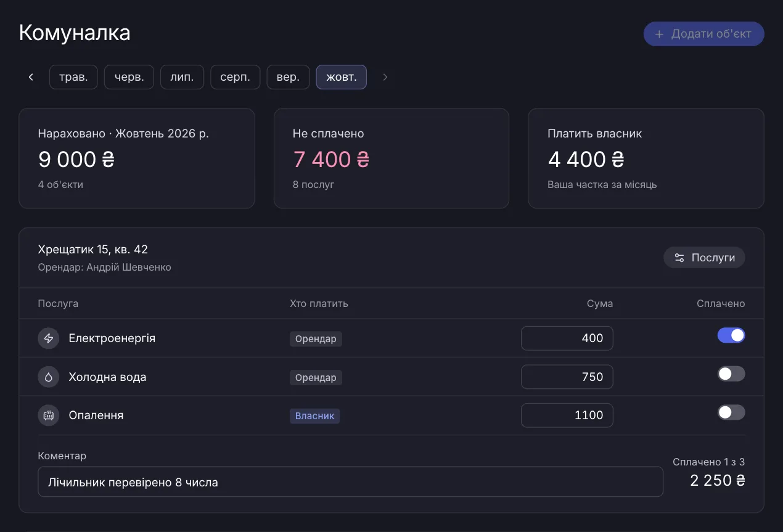Click the Додати об'єкт button
Image resolution: width=783 pixels, height=532 pixels.
tap(704, 34)
